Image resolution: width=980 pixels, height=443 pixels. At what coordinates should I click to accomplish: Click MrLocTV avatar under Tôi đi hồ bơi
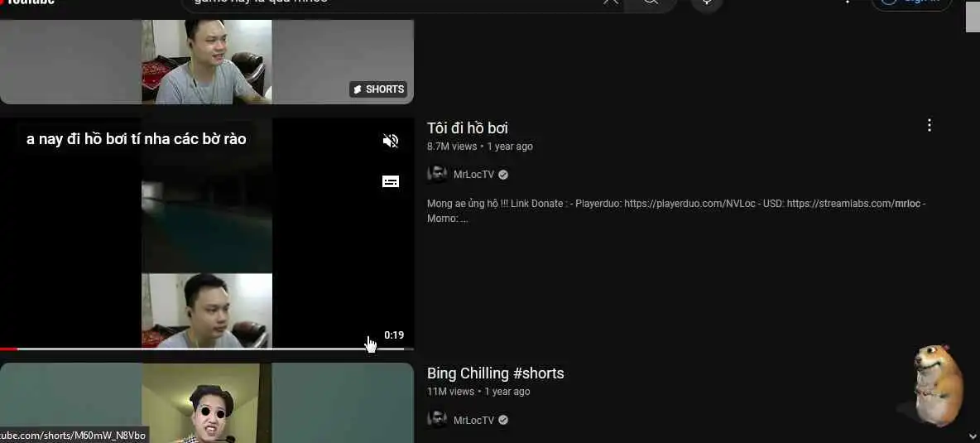pos(437,175)
